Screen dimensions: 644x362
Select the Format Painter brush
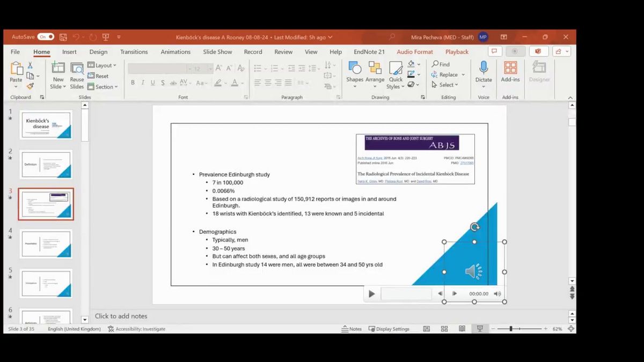coord(30,86)
